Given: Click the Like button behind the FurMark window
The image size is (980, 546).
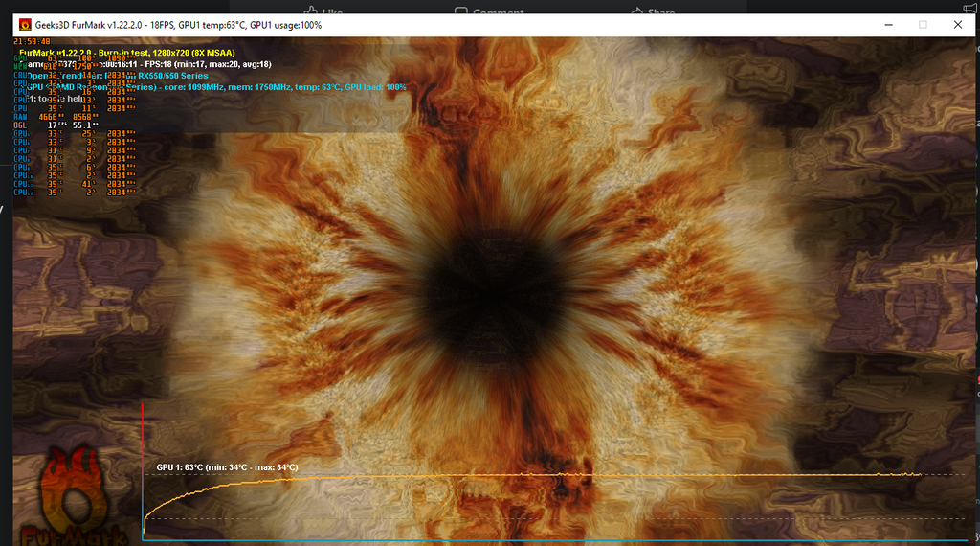Looking at the screenshot, I should tap(323, 9).
